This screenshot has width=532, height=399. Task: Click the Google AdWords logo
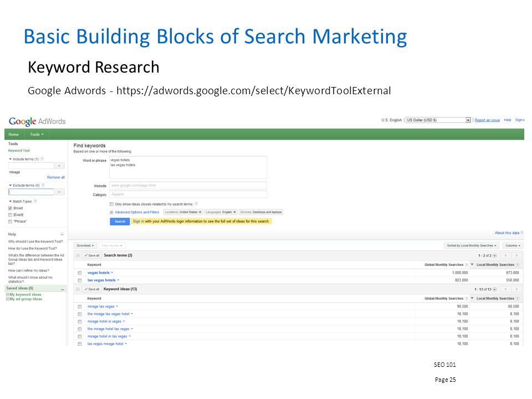pos(37,121)
